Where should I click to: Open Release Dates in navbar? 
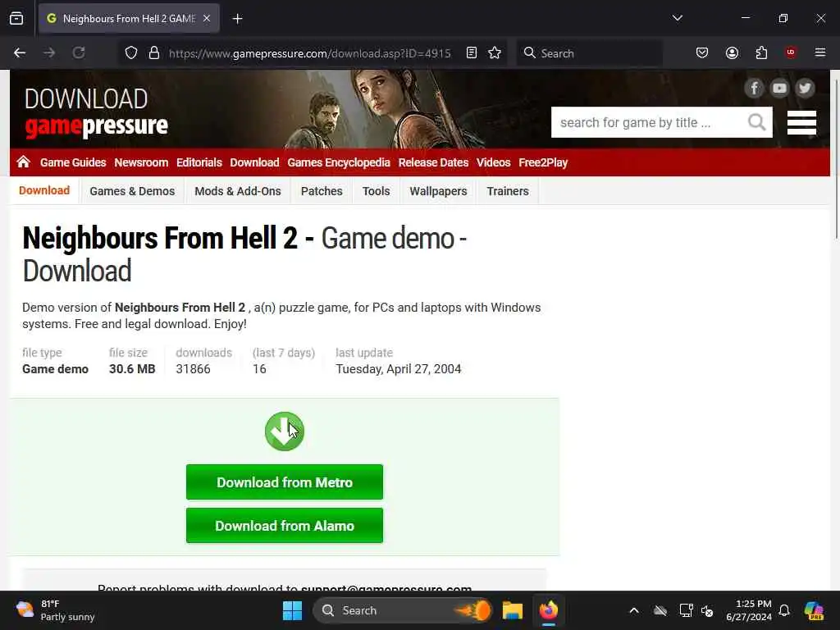click(433, 162)
